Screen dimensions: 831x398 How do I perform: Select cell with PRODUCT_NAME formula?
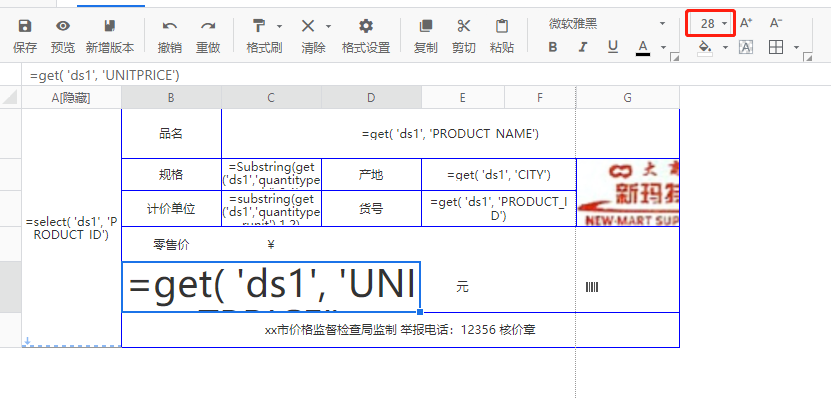450,134
